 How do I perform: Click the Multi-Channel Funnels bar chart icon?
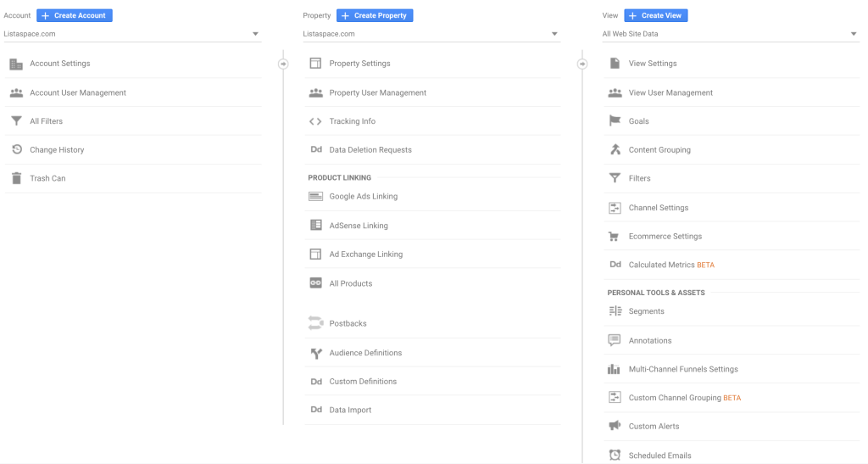[x=615, y=369]
